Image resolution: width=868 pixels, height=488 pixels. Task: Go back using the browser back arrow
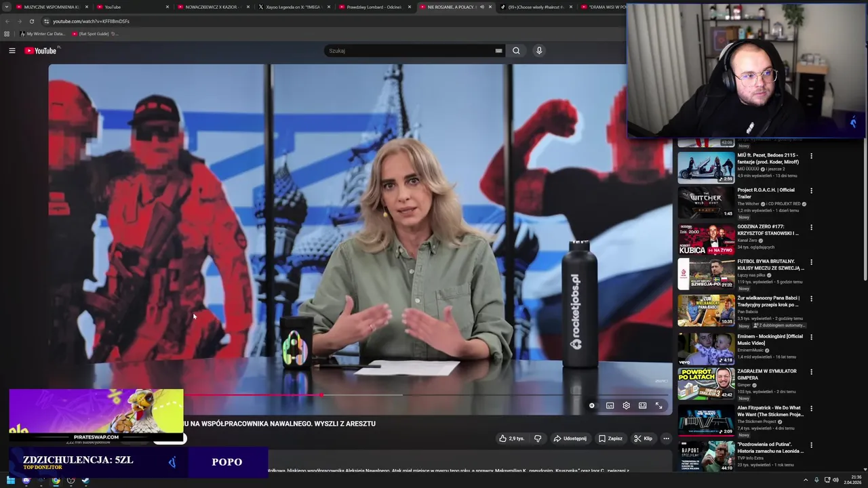[x=7, y=21]
